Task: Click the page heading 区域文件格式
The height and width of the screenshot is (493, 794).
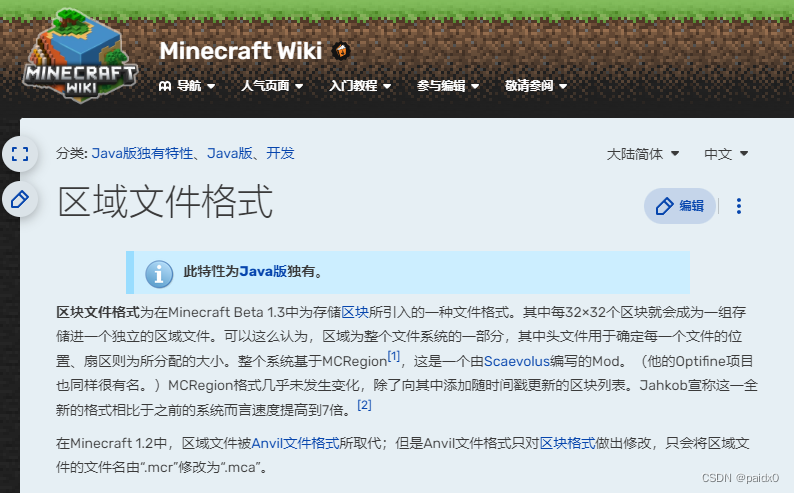Action: pos(165,201)
